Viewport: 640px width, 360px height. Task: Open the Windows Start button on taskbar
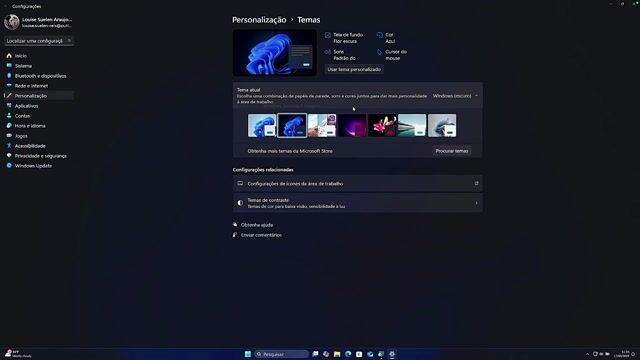tap(248, 354)
